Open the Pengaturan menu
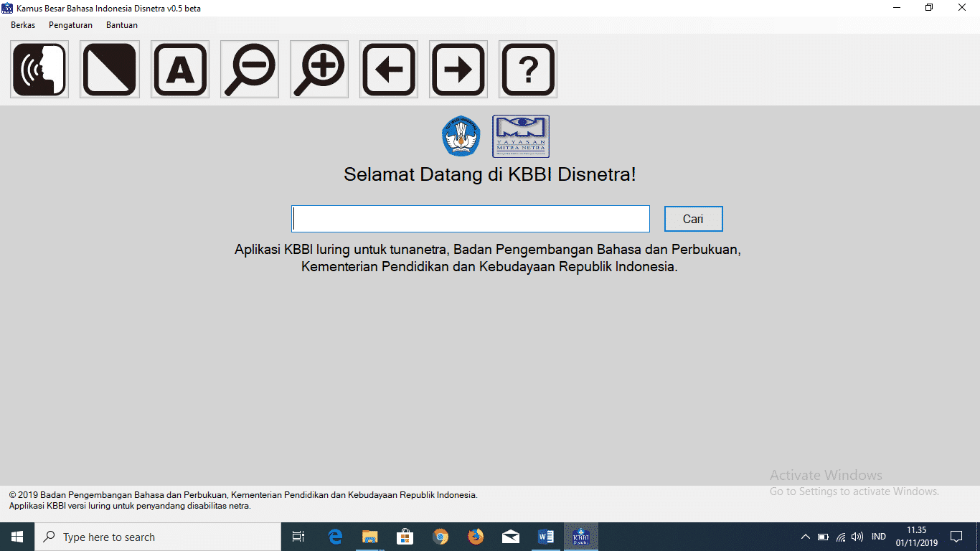This screenshot has height=551, width=980. click(70, 25)
